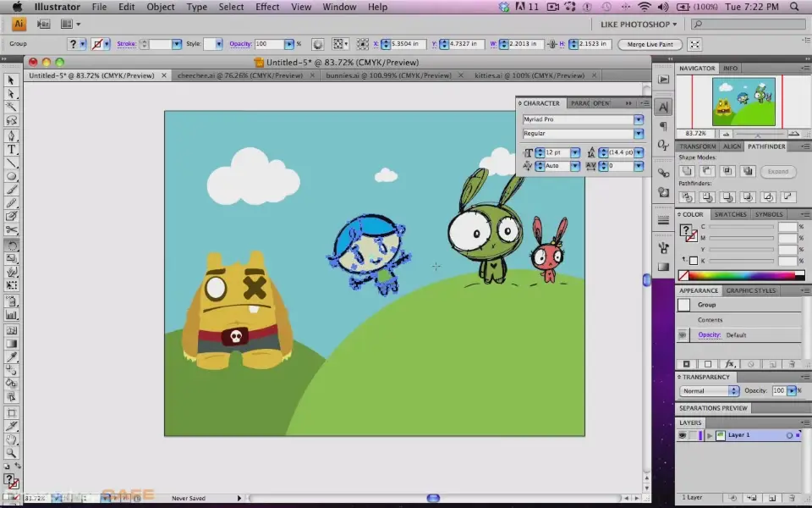
Task: Select the Direct Selection tool
Action: coord(11,94)
